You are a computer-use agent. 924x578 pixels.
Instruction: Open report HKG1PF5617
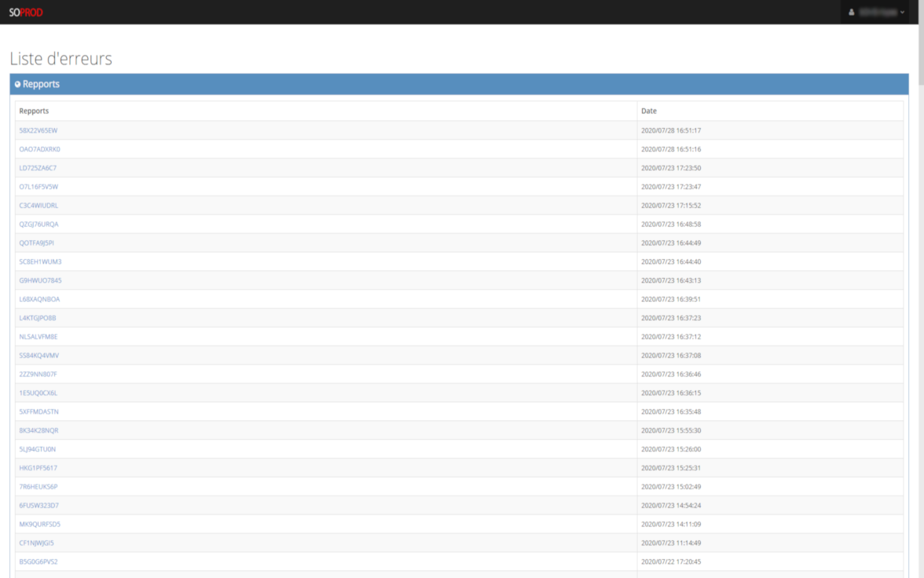pos(38,468)
